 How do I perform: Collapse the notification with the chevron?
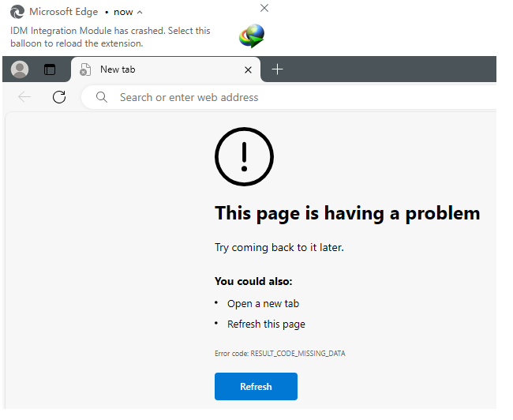140,13
